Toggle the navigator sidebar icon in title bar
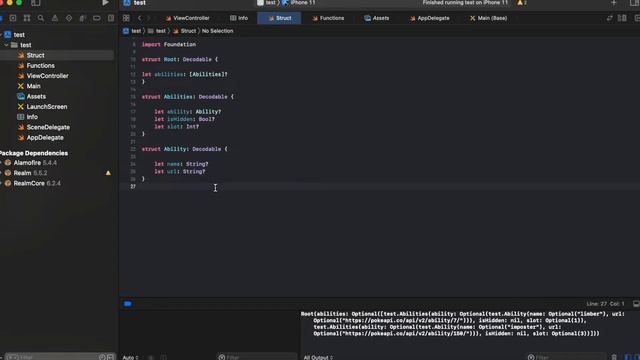The width and height of the screenshot is (640, 360). click(36, 3)
